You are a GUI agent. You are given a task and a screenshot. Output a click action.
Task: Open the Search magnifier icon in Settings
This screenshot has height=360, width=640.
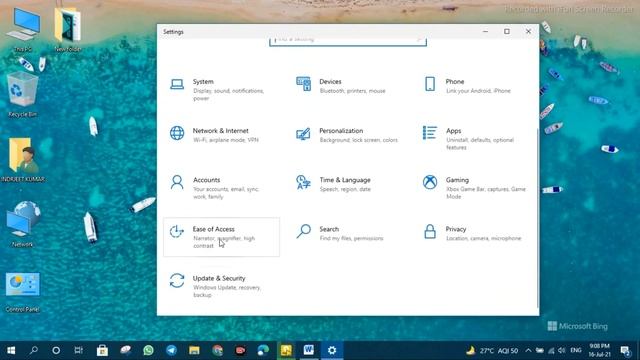tap(303, 231)
